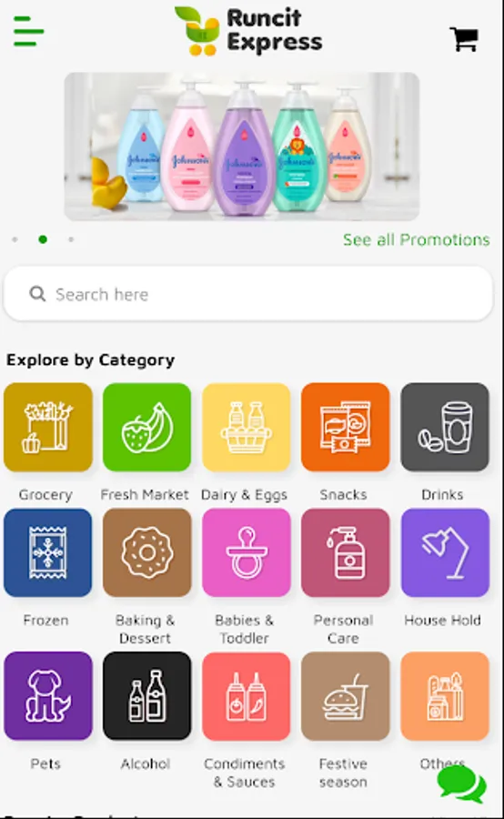Select the House Hold lamp icon
504x819 pixels.
click(x=445, y=552)
